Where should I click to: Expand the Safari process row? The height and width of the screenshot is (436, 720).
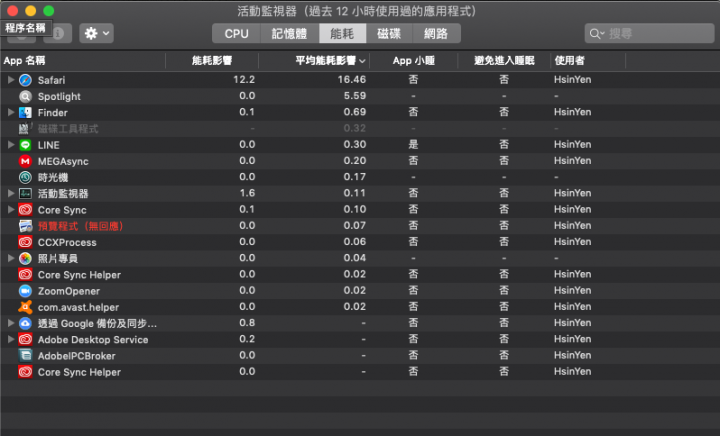[11, 80]
